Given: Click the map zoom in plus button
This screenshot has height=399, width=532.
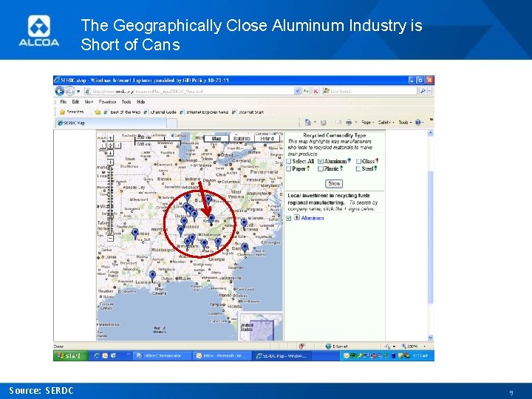Looking at the screenshot, I should (x=110, y=162).
